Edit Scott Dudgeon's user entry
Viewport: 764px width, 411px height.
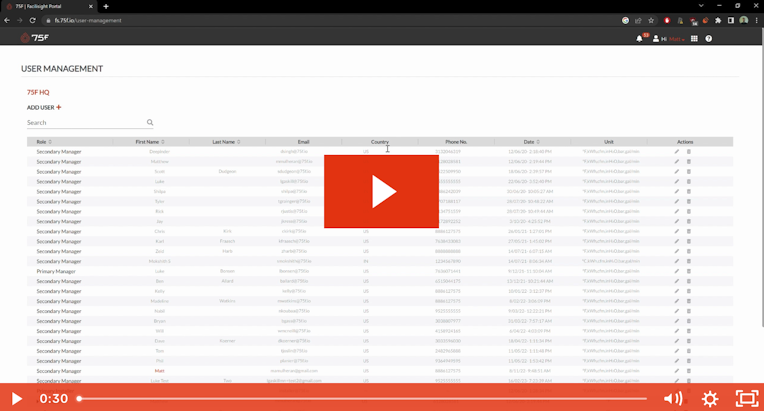pyautogui.click(x=677, y=171)
